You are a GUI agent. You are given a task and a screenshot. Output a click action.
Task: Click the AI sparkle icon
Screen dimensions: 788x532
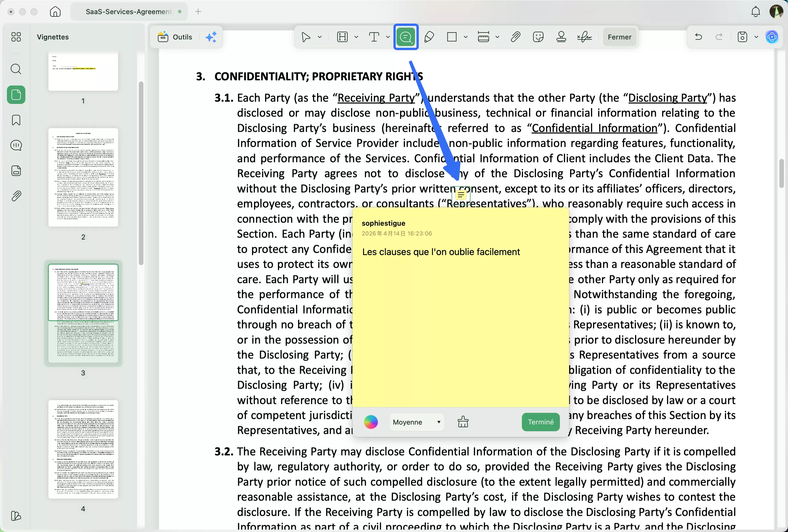tap(211, 37)
